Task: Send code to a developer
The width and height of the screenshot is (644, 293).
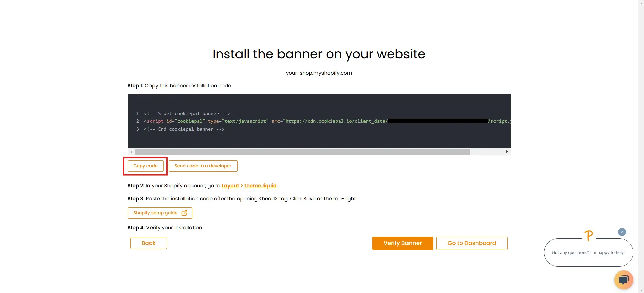Action: [x=203, y=166]
